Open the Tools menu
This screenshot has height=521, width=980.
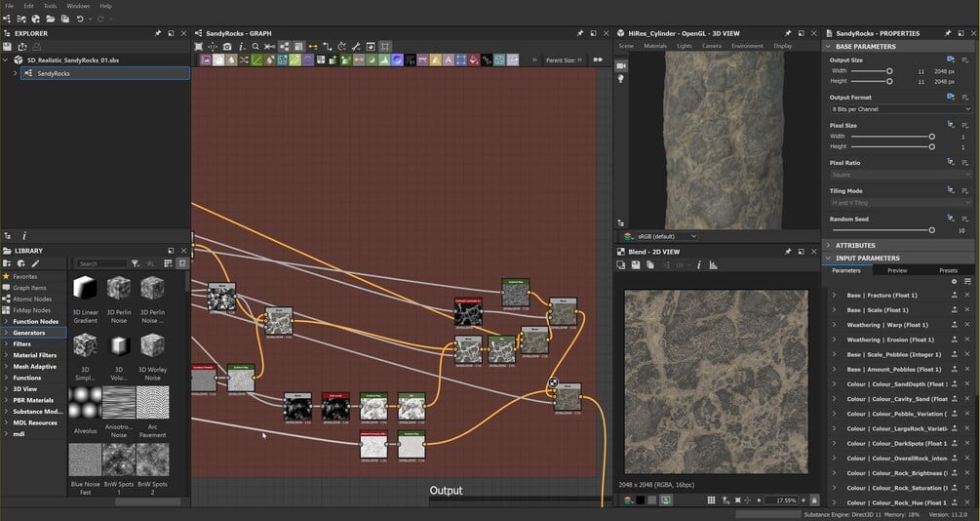pyautogui.click(x=50, y=6)
